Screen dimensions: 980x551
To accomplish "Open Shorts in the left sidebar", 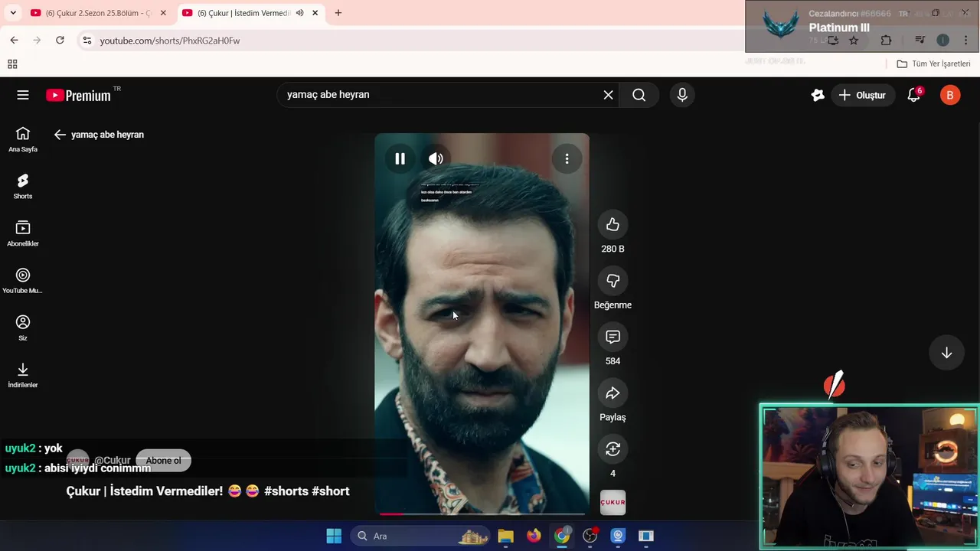I will tap(23, 186).
